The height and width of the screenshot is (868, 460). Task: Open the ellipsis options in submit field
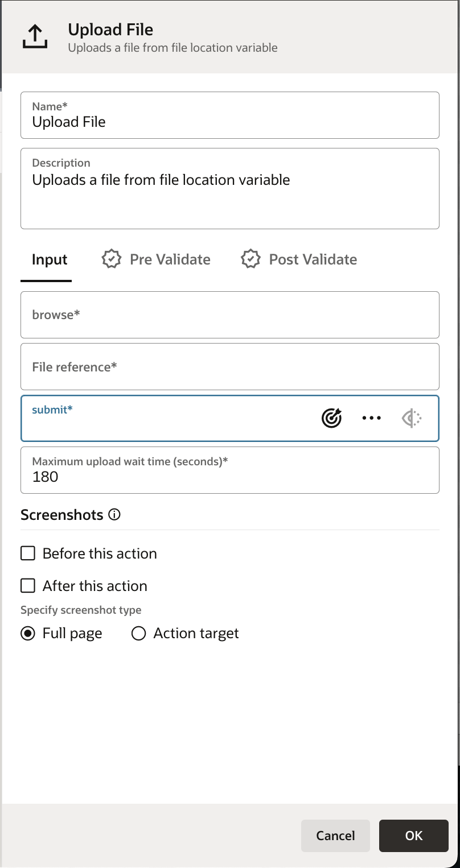point(371,418)
